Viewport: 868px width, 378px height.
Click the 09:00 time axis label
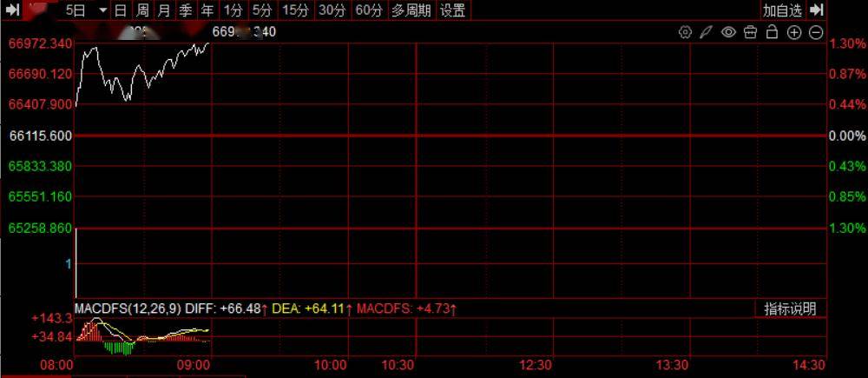pos(194,365)
